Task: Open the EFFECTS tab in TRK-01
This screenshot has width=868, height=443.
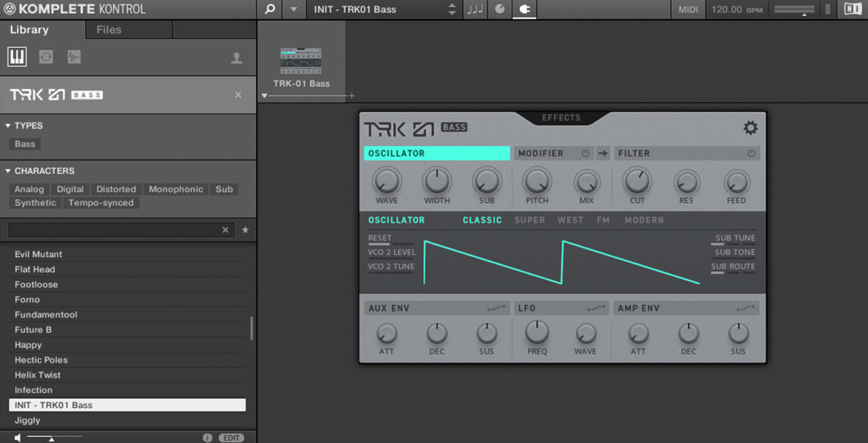Action: pyautogui.click(x=562, y=117)
